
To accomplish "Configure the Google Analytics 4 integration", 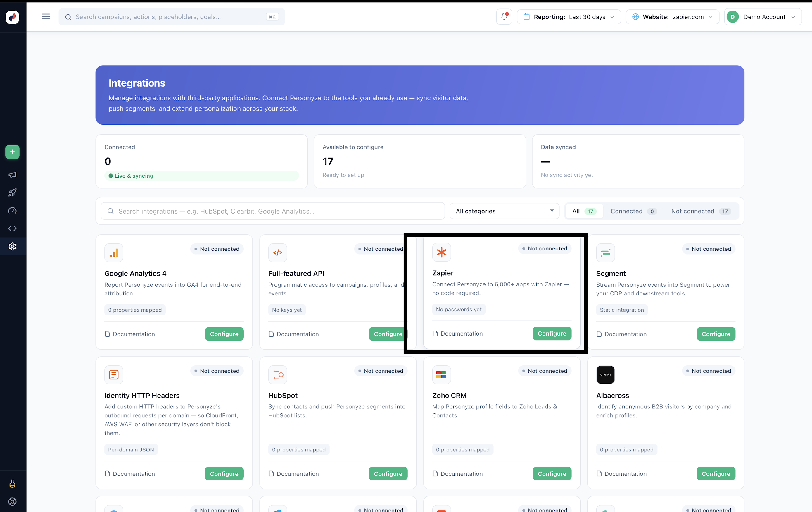I will (x=224, y=334).
